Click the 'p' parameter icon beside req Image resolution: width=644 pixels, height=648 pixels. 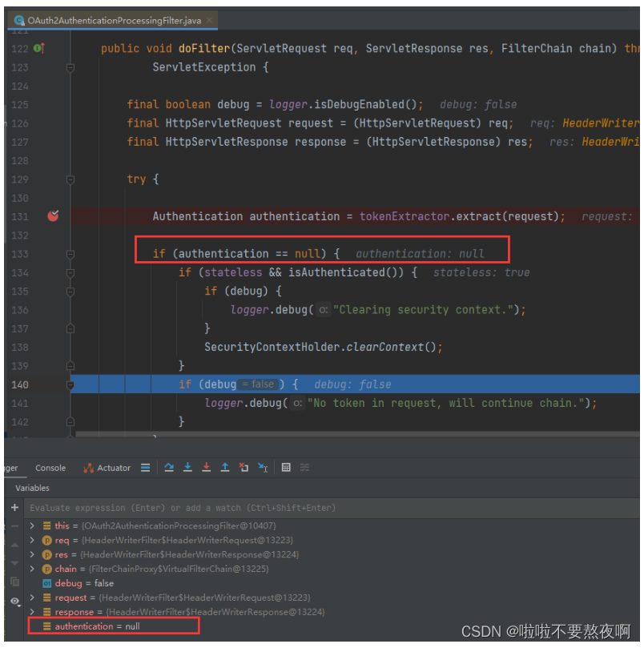point(47,540)
